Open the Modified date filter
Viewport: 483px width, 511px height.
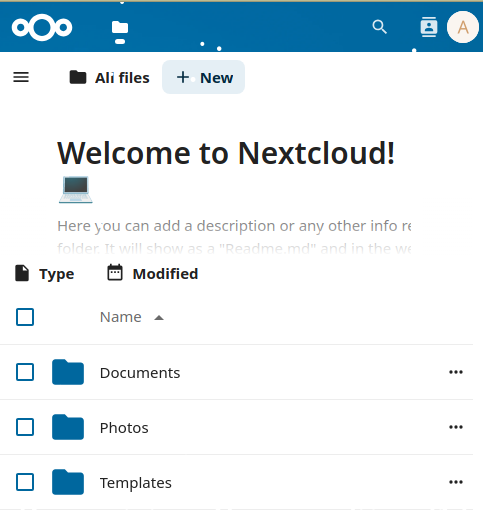coord(153,273)
